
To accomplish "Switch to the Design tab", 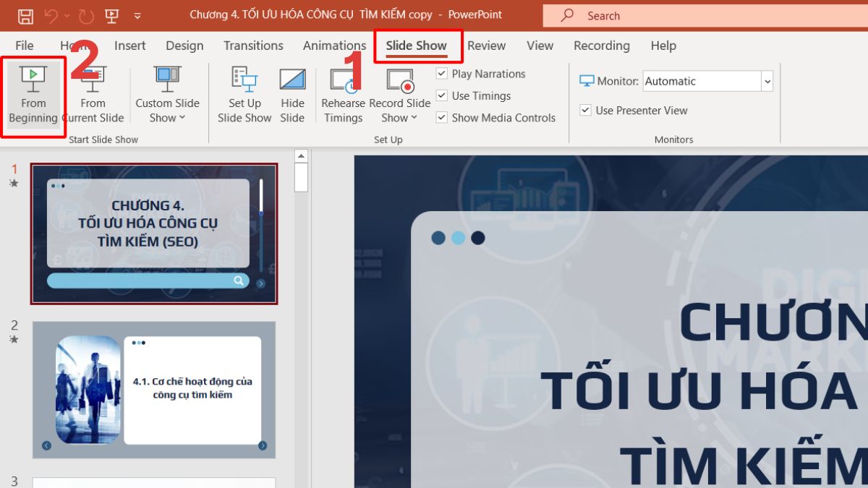I will click(184, 46).
